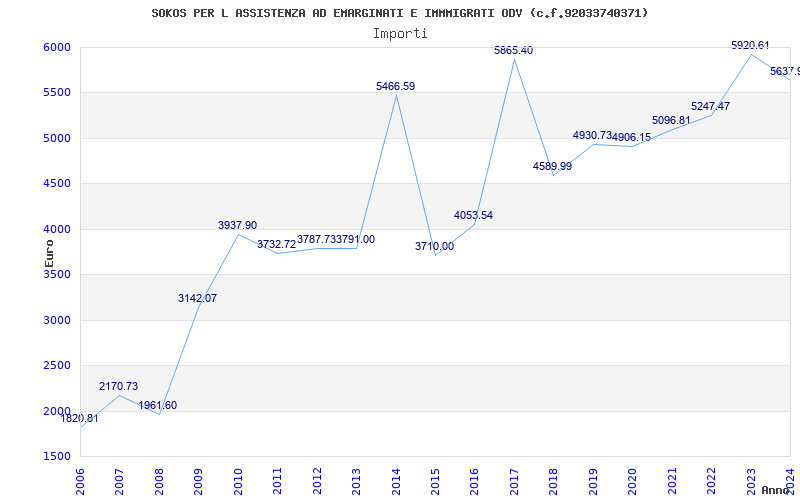Click the chart title mentioning SOKOS
The image size is (800, 500).
coord(399,13)
